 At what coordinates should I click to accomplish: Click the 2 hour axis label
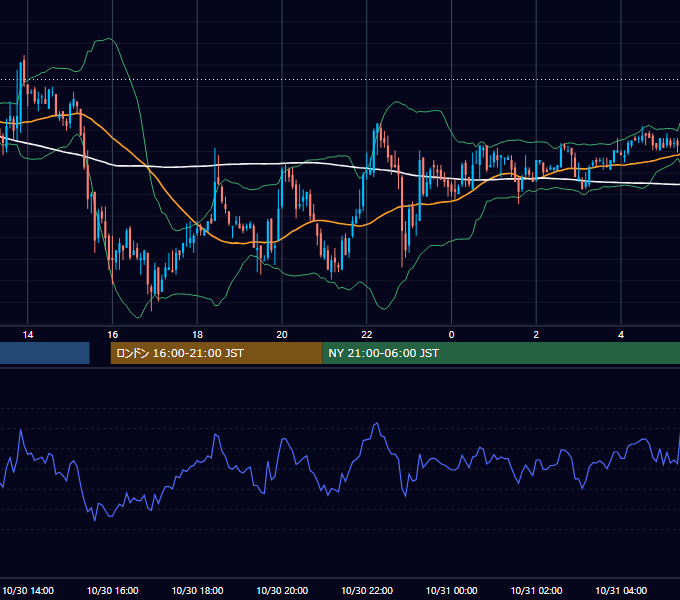point(536,335)
